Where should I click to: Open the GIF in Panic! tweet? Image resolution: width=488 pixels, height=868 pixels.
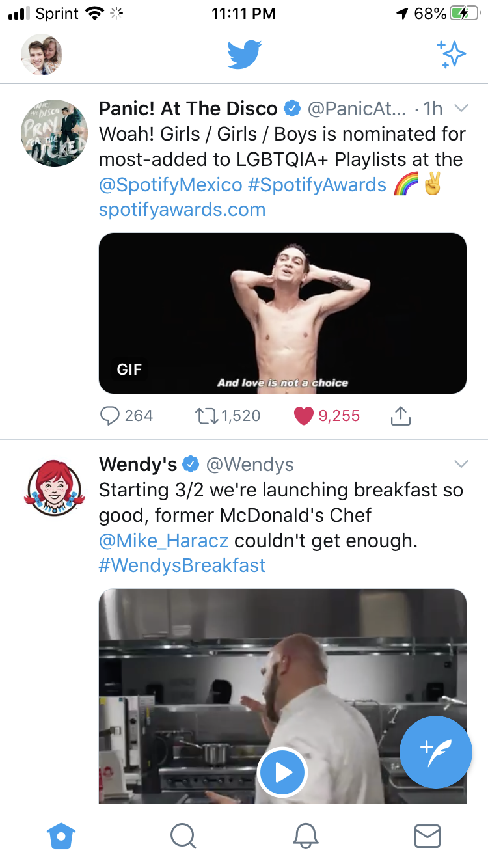coord(282,313)
